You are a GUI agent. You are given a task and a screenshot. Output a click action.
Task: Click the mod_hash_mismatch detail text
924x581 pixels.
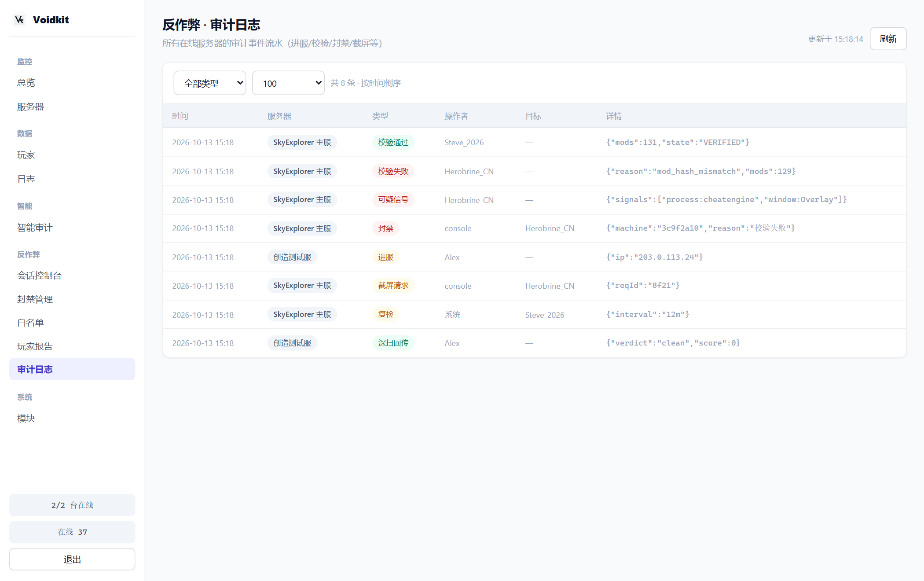pos(701,171)
